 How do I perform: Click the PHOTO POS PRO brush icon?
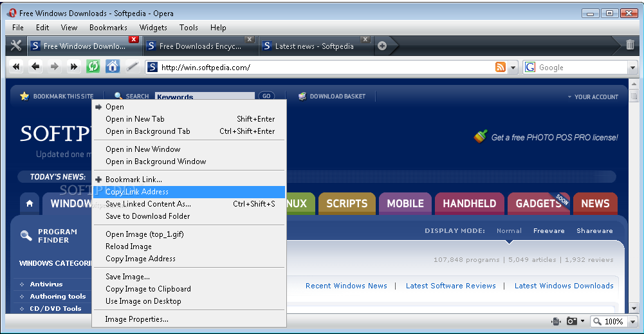(x=480, y=136)
